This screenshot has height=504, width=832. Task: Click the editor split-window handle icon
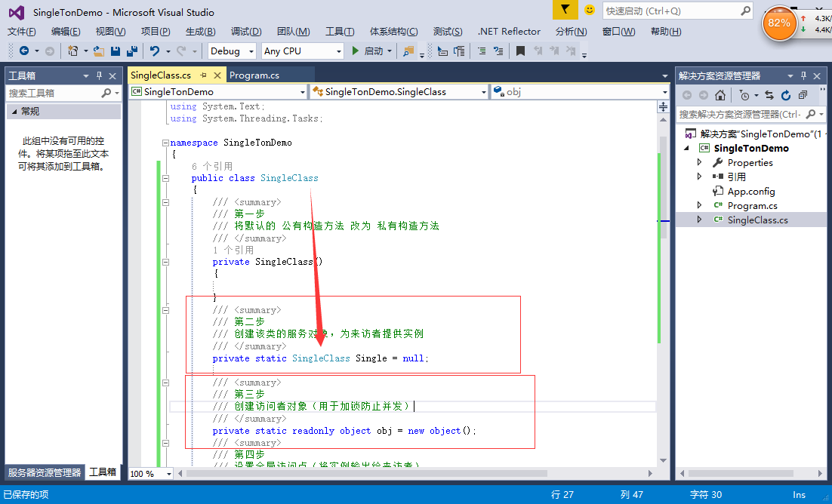click(x=664, y=106)
